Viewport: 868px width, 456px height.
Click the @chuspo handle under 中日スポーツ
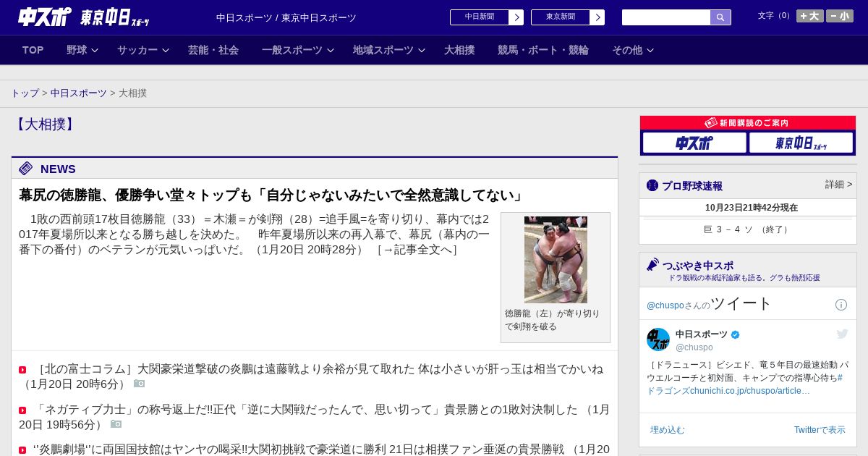[x=694, y=347]
